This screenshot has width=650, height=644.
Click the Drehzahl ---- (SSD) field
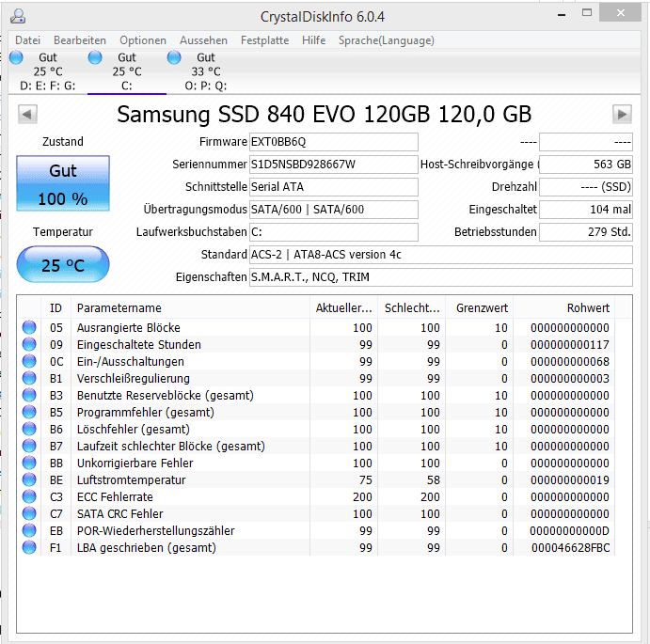(x=586, y=187)
